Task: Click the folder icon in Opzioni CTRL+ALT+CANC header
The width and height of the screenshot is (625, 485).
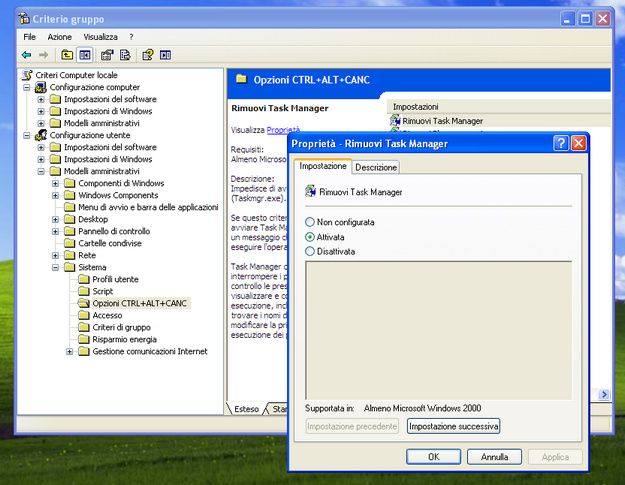Action: [241, 79]
